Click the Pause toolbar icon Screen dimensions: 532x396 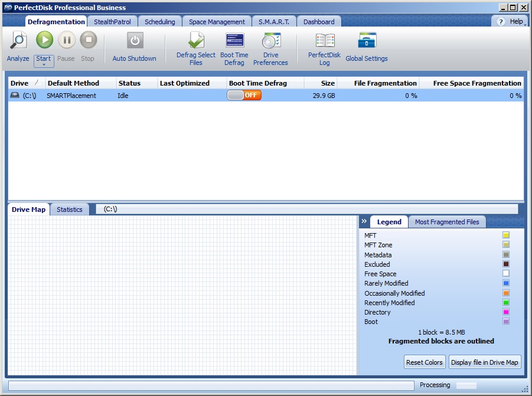(67, 40)
